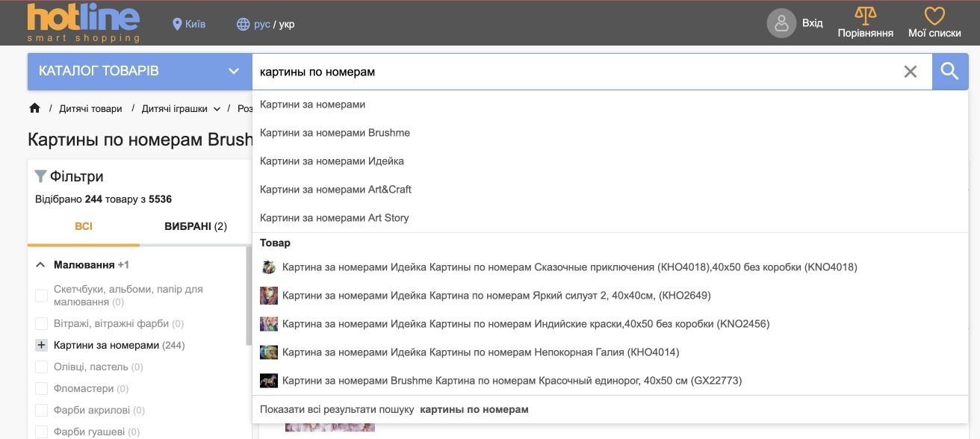Show all search results link
Image resolution: width=980 pixels, height=439 pixels.
point(610,410)
